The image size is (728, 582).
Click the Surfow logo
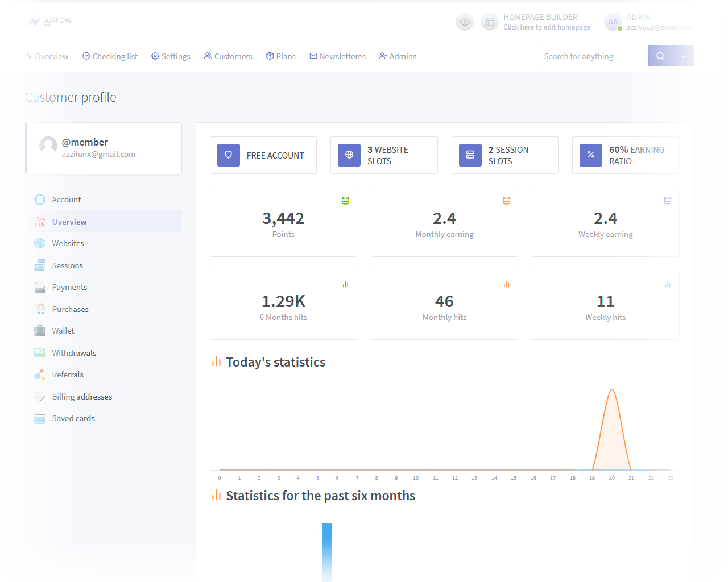(x=50, y=21)
